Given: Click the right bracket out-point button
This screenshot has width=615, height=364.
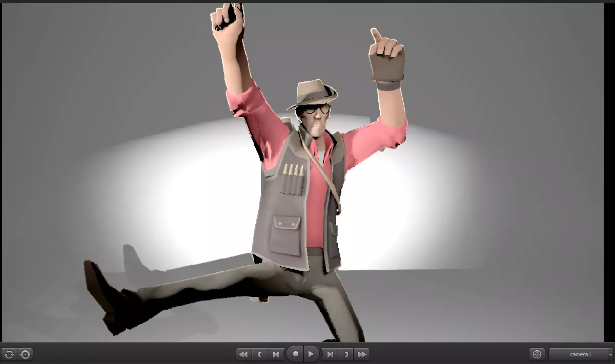Looking at the screenshot, I should [x=346, y=354].
